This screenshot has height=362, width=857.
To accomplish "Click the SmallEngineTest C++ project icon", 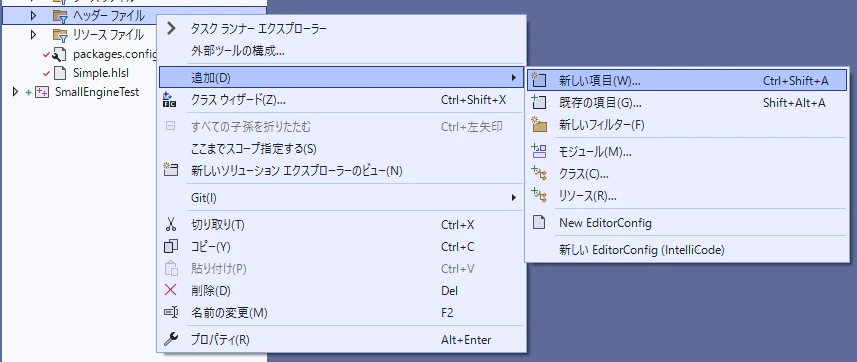I will [x=42, y=92].
